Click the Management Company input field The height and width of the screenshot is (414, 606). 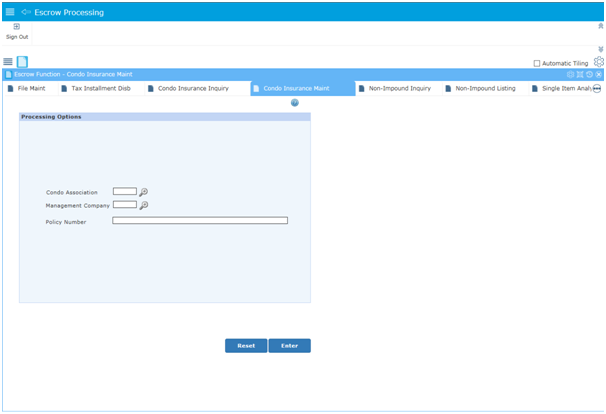(125, 204)
